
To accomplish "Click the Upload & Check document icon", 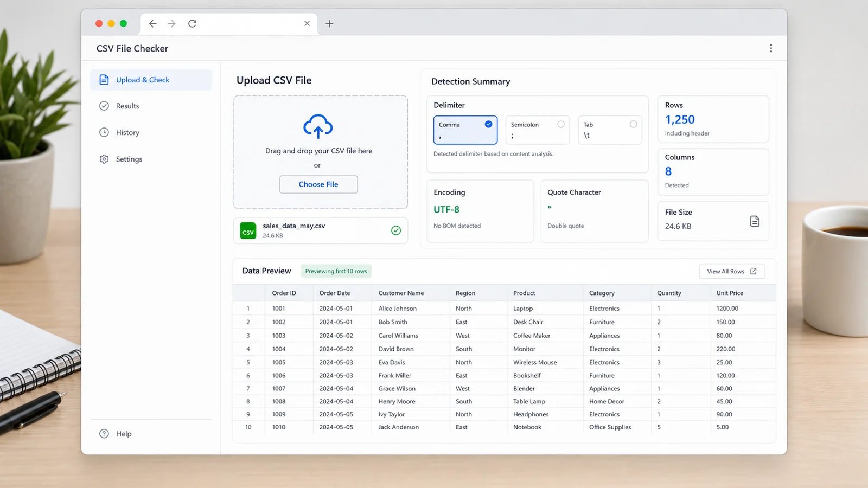I will click(104, 80).
